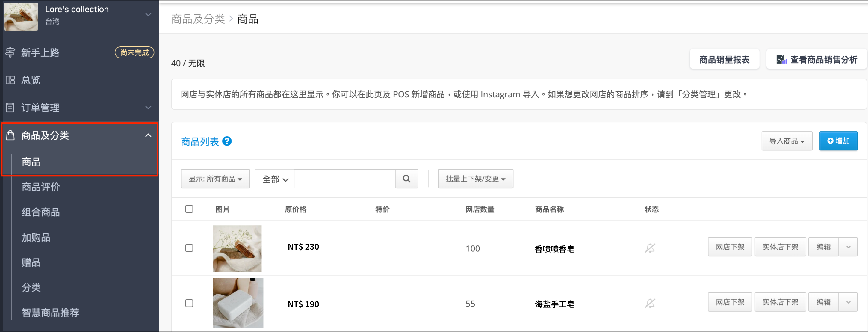Click the muted bell icon for 海盐手工皂
This screenshot has height=332, width=868.
coord(650,303)
